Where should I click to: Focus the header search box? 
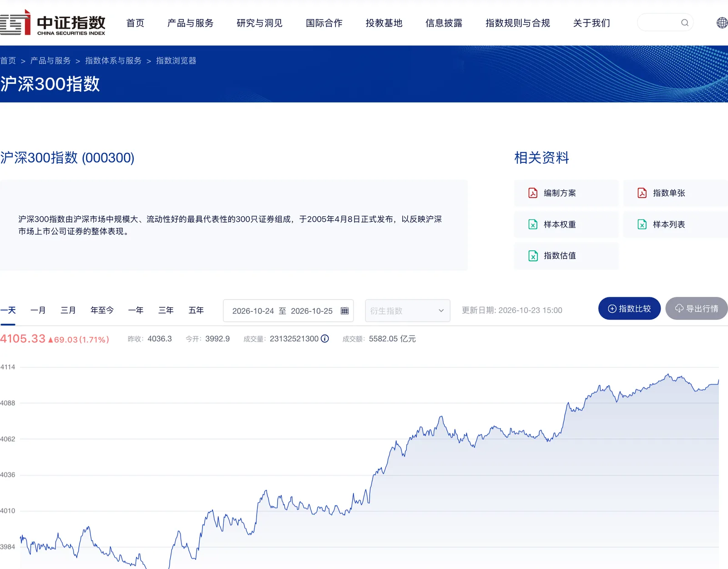(665, 23)
